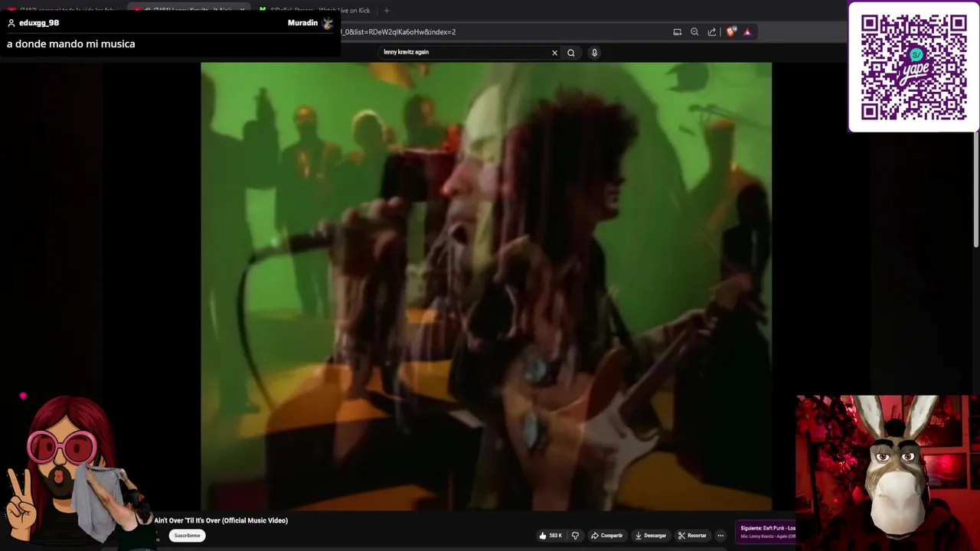This screenshot has height=551, width=980.
Task: Clear the YouTube search box text
Action: click(x=554, y=53)
